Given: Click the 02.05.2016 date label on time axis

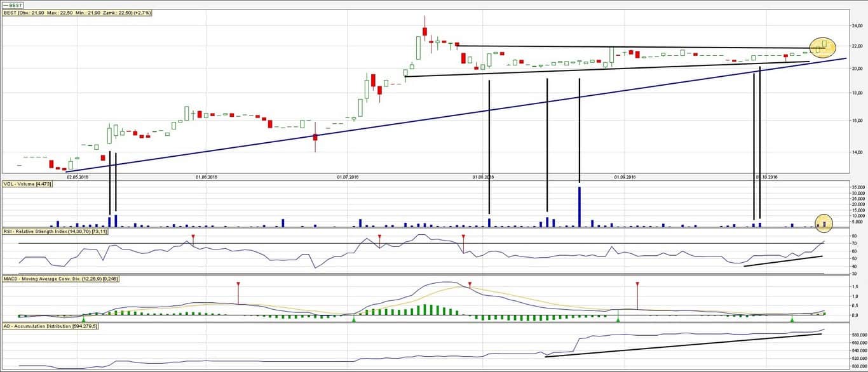Looking at the screenshot, I should pos(78,177).
